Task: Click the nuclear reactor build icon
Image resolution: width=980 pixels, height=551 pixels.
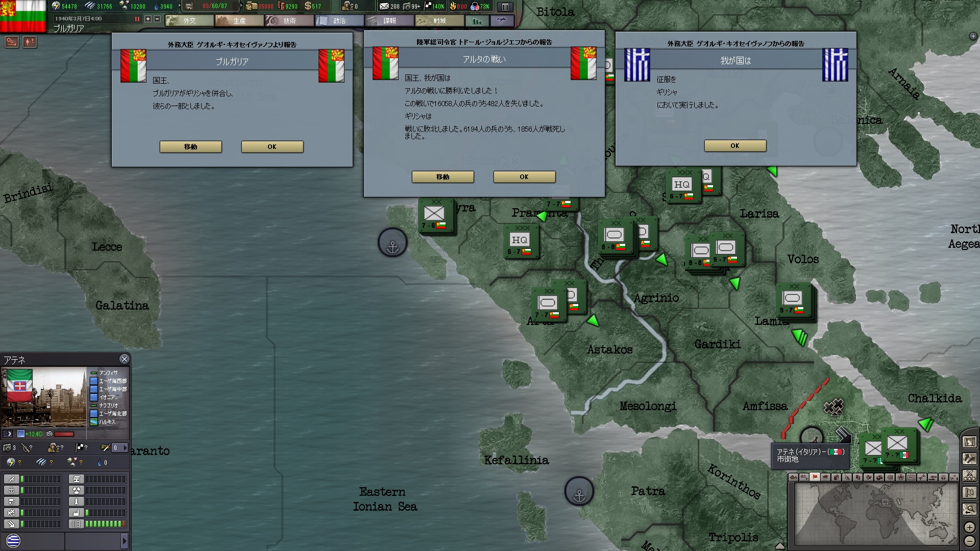Action: [76, 490]
